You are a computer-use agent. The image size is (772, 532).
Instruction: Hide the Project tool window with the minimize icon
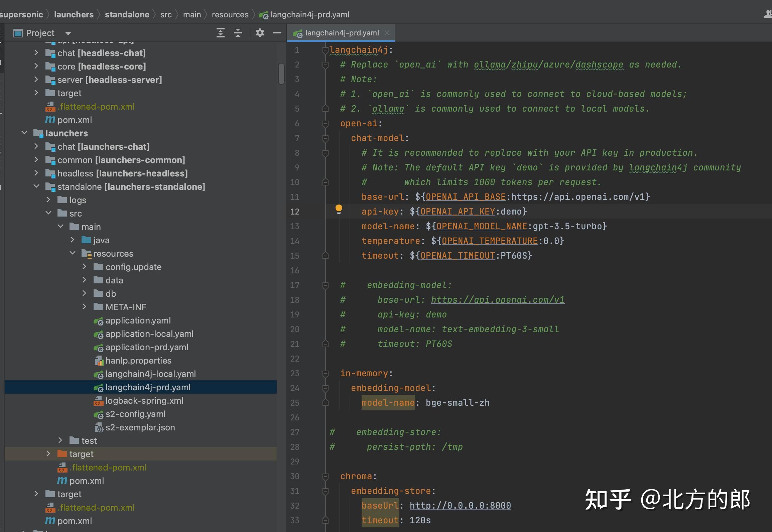(277, 33)
